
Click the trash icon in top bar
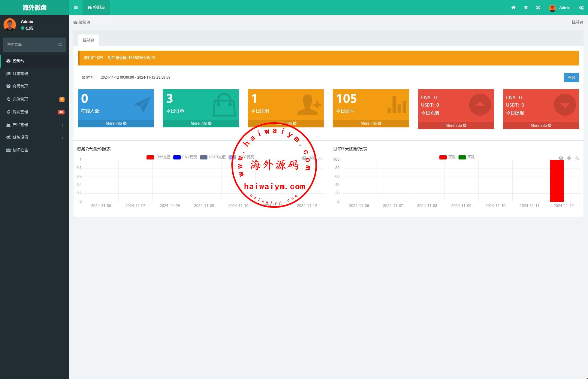526,8
